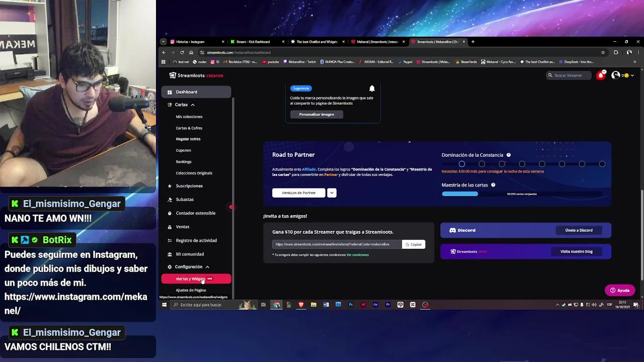Open File Explorer from the taskbar

click(313, 305)
